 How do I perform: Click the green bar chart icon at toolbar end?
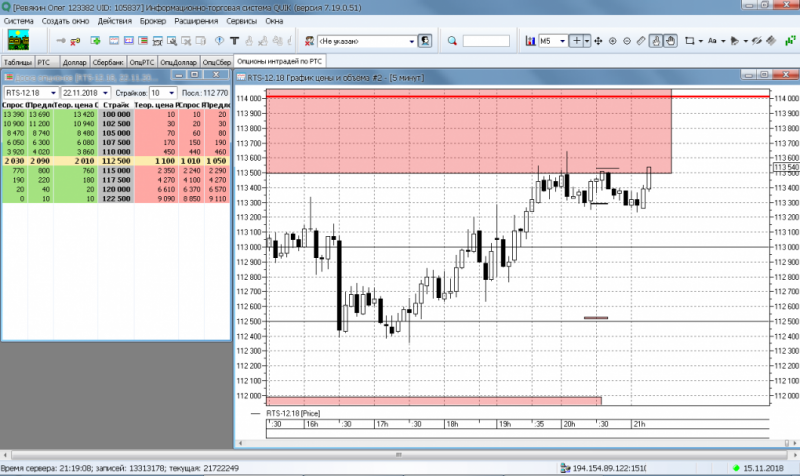[790, 41]
